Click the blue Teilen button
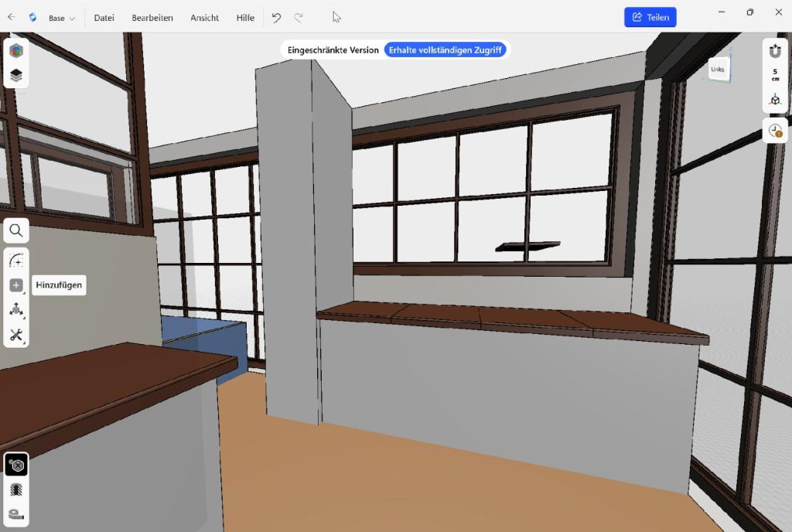This screenshot has width=792, height=532. [650, 17]
